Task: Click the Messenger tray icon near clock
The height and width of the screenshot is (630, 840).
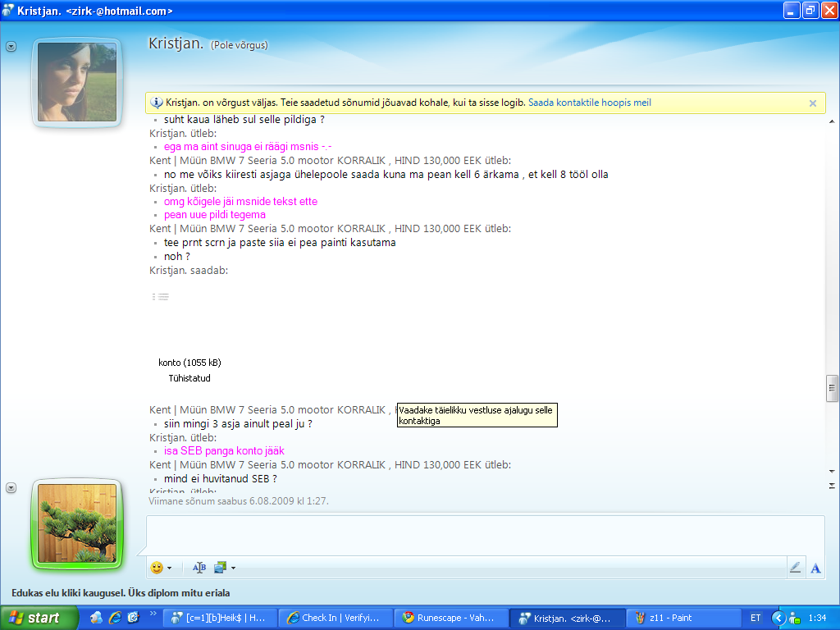Action: pyautogui.click(x=793, y=618)
